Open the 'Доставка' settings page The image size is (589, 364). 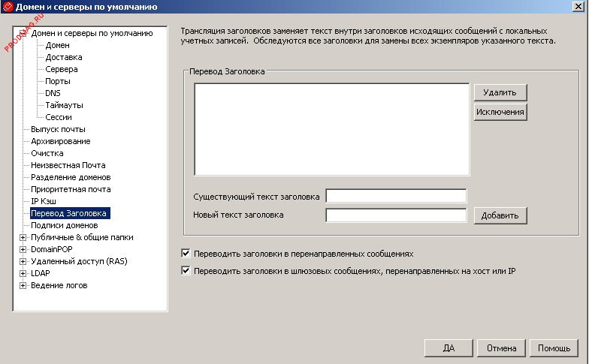coord(63,57)
